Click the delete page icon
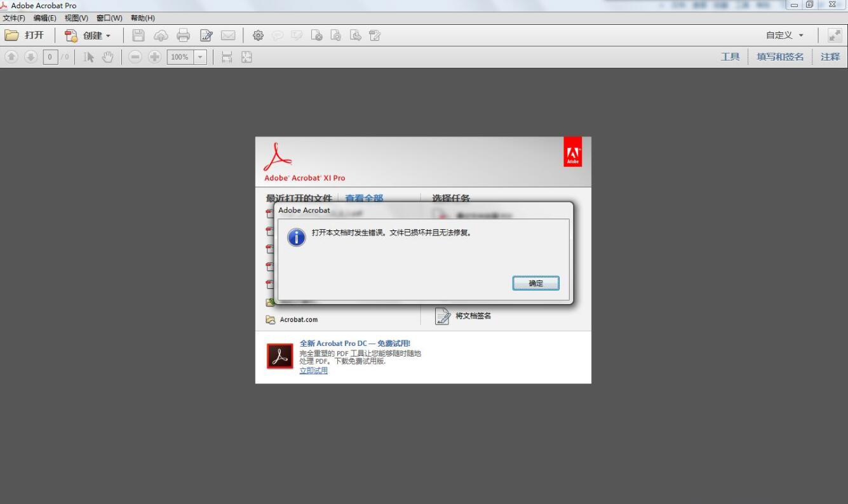 316,36
